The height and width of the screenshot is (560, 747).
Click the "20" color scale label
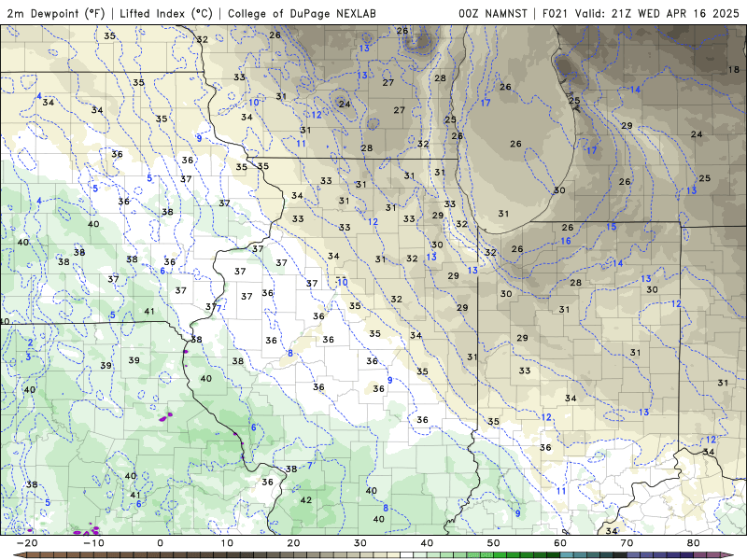pyautogui.click(x=293, y=543)
